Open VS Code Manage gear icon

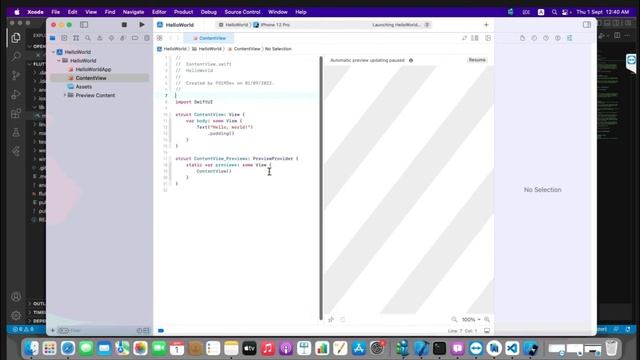click(16, 315)
